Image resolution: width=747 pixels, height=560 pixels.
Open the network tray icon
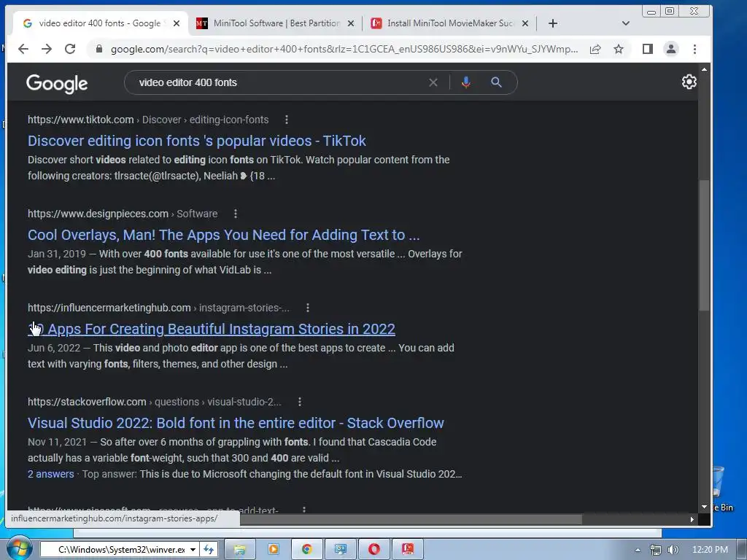tap(656, 550)
